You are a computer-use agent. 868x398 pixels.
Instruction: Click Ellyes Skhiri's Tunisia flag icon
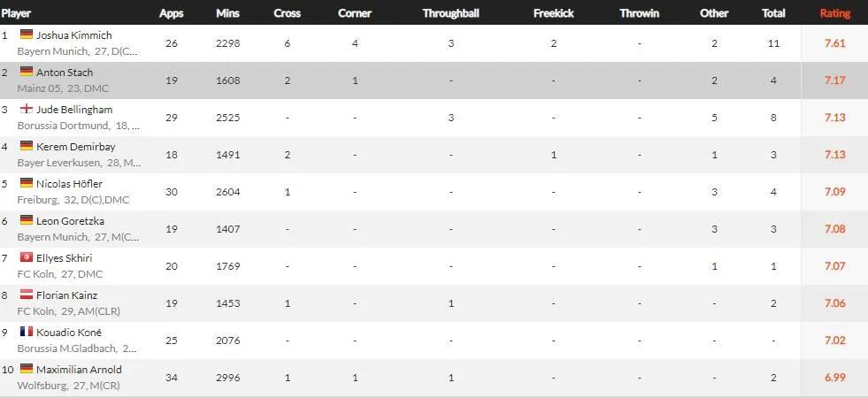pos(26,257)
